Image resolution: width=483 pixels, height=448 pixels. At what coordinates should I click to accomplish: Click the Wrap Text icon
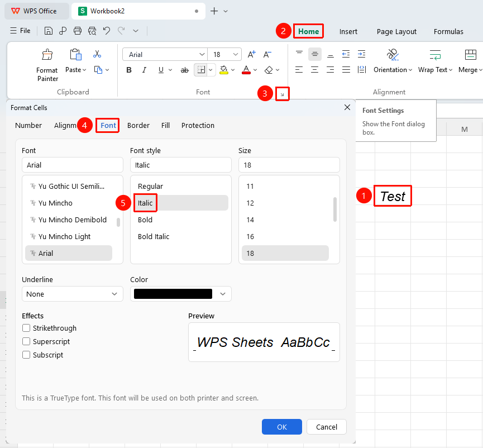click(x=435, y=55)
